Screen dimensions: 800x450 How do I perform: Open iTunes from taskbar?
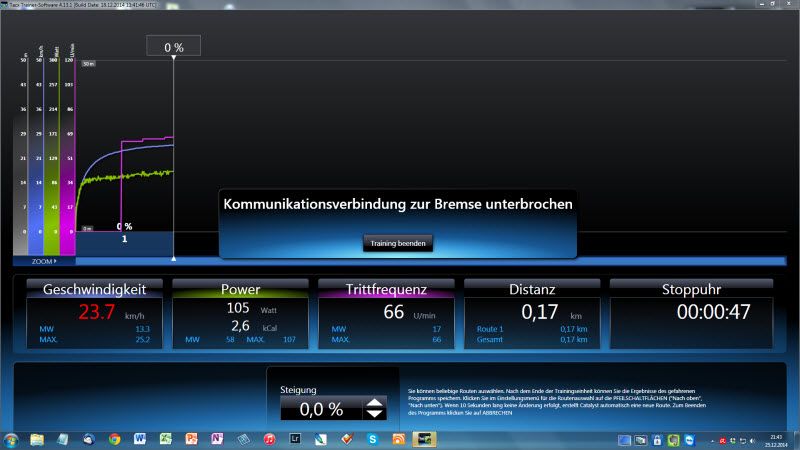click(x=269, y=439)
